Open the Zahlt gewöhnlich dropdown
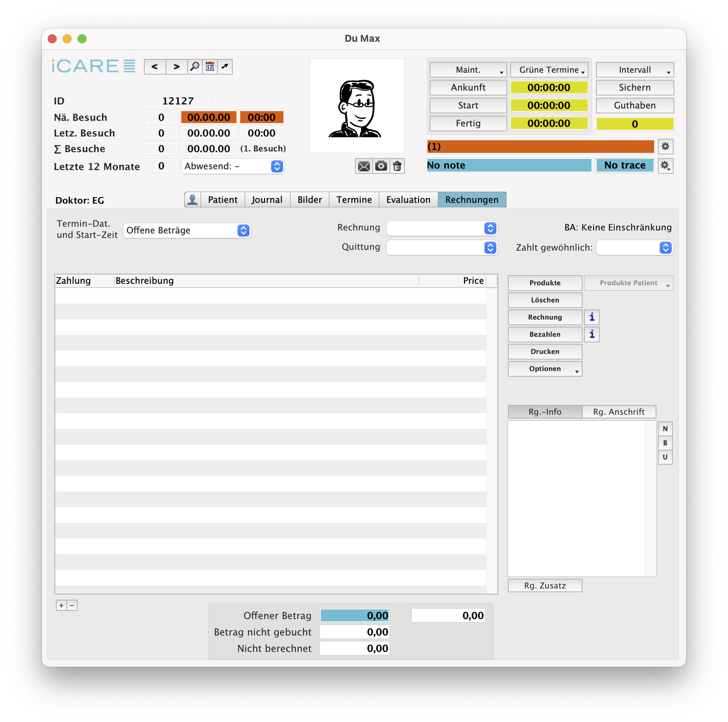The height and width of the screenshot is (722, 728). [x=634, y=248]
